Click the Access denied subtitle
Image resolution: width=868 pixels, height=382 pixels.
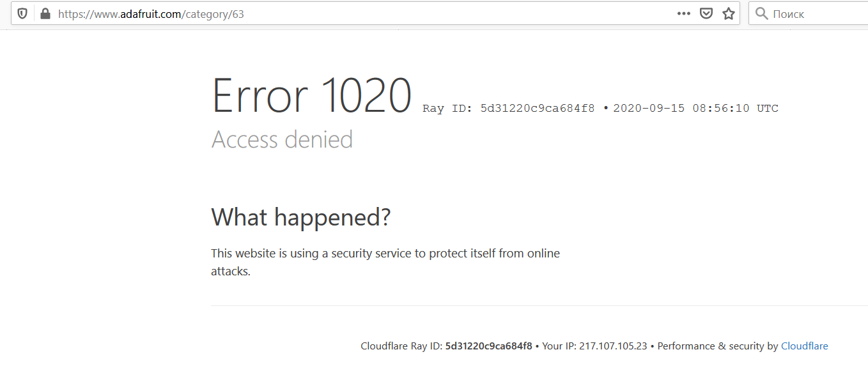(282, 139)
